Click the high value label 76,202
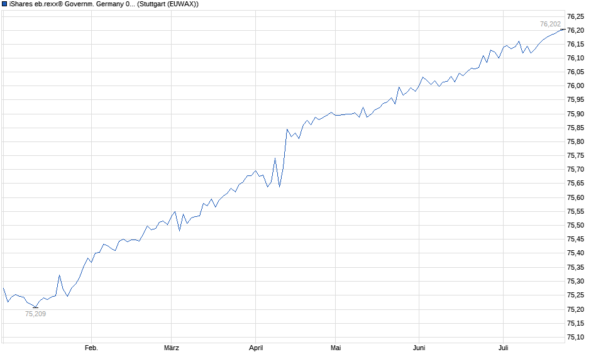This screenshot has width=591, height=364. coord(550,24)
